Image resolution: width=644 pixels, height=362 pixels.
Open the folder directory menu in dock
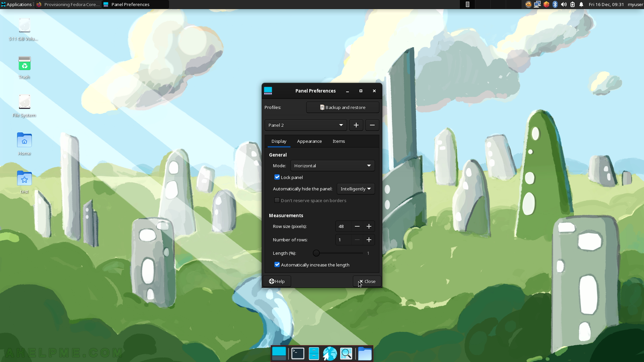[x=365, y=354]
